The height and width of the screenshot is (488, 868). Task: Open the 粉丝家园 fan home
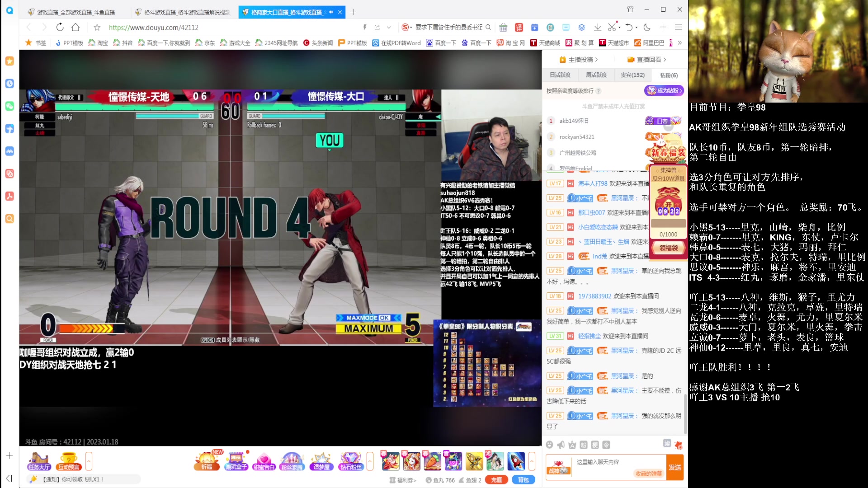pyautogui.click(x=292, y=461)
